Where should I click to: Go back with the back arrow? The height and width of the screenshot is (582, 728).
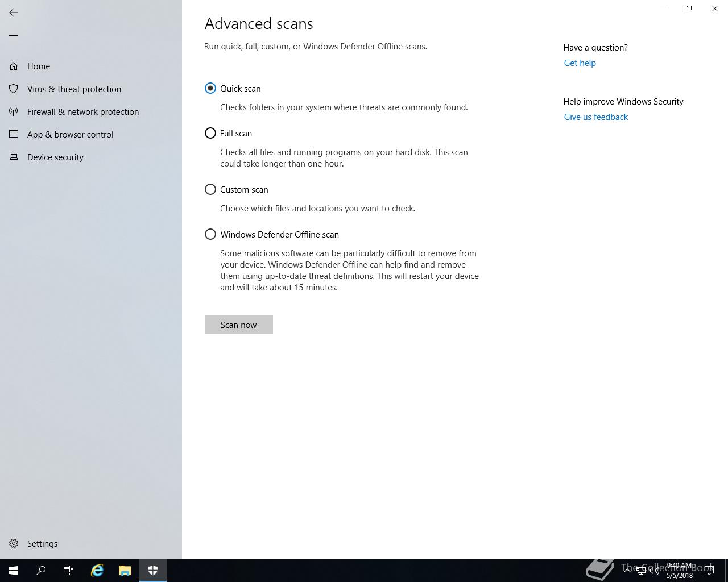pos(14,13)
